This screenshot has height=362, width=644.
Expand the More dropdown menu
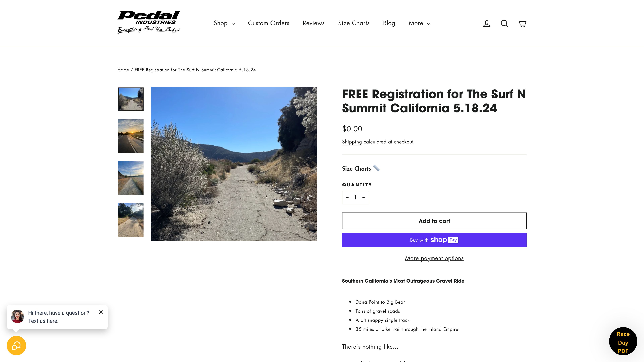click(x=419, y=23)
